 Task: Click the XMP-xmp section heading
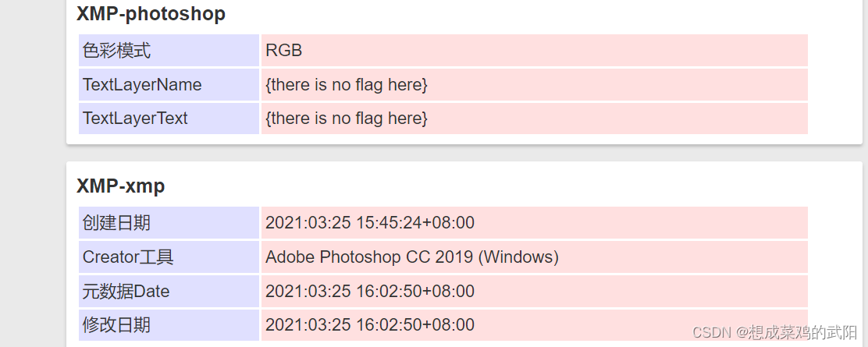click(x=121, y=186)
